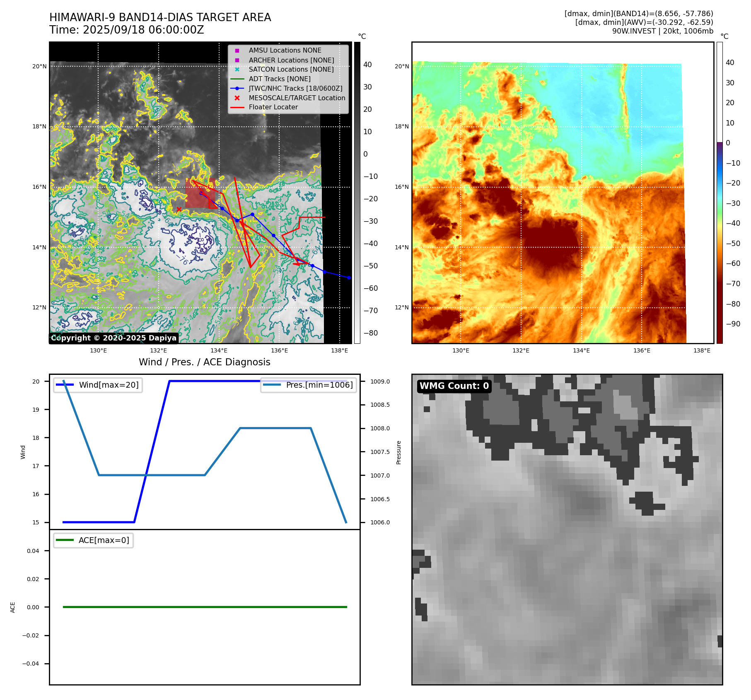The image size is (751, 700).
Task: Click the SATCON Locations [NONE] legend entry
Action: coord(284,69)
